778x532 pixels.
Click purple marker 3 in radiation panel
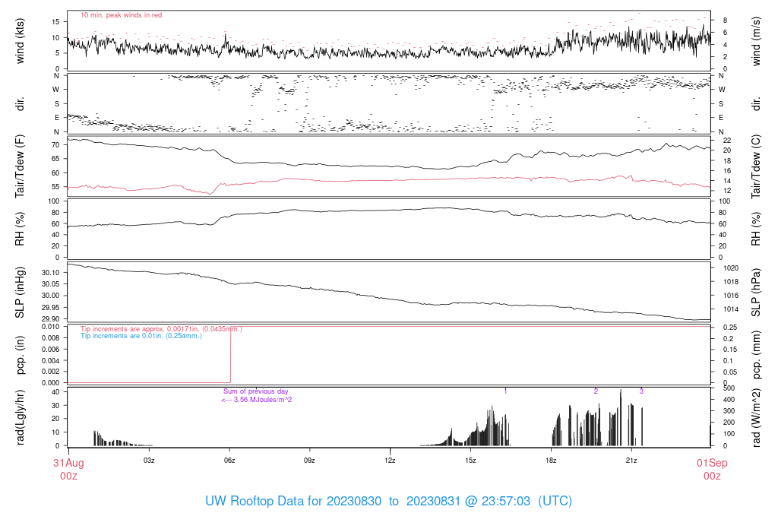click(x=641, y=391)
